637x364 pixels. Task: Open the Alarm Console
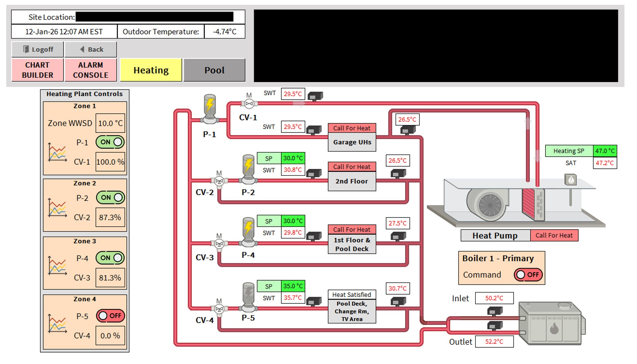coord(91,70)
